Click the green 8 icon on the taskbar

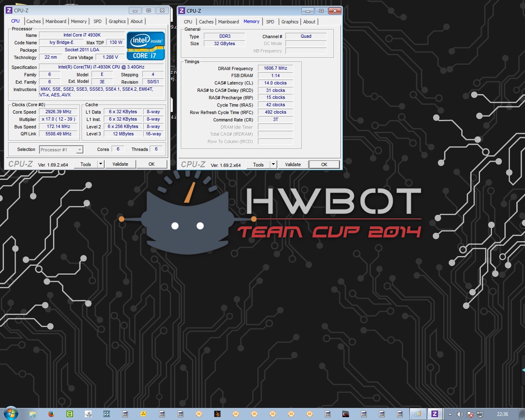[x=69, y=414]
